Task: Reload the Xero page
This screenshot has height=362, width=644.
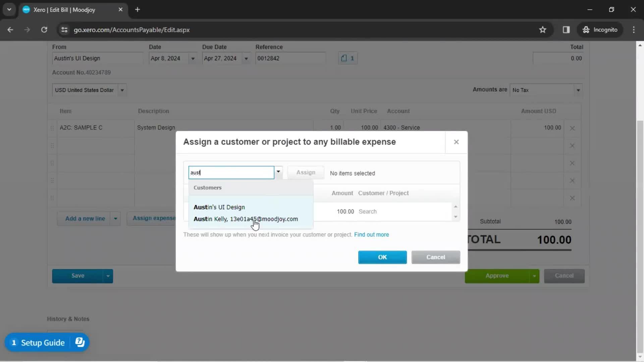Action: click(x=44, y=30)
